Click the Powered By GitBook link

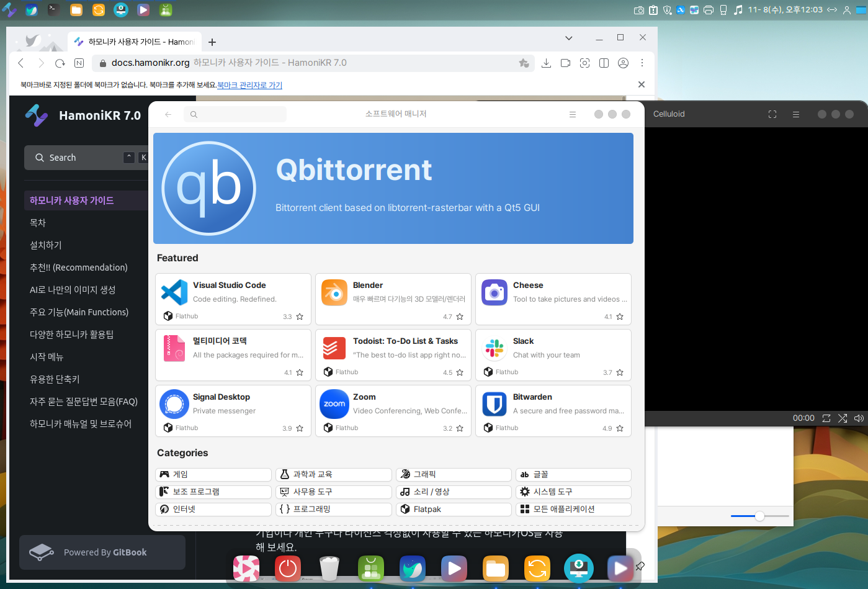pyautogui.click(x=102, y=552)
